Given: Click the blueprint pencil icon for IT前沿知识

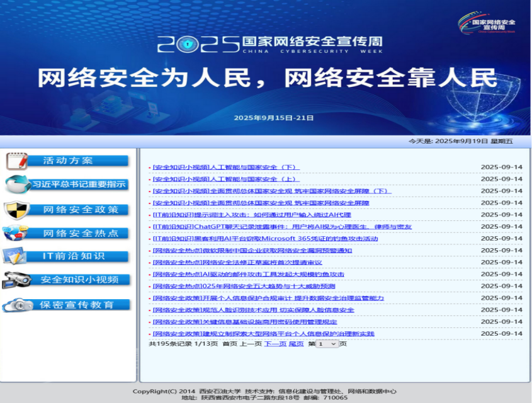Looking at the screenshot, I should tap(15, 256).
